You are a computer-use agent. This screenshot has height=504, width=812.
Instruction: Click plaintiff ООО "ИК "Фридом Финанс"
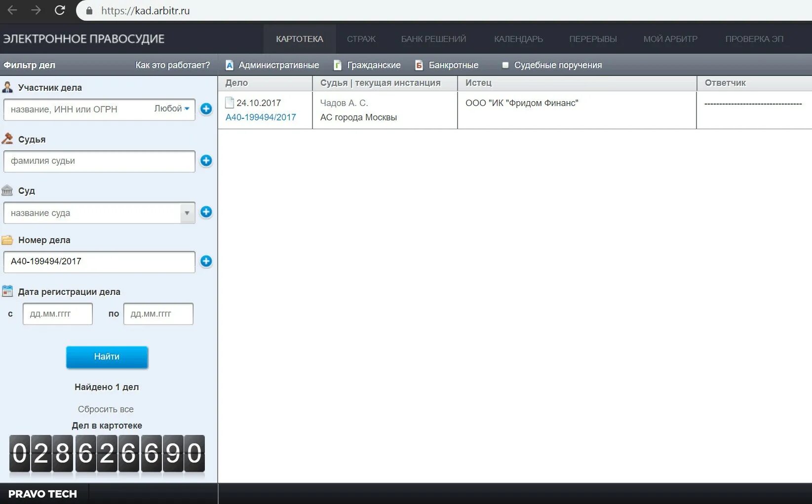(522, 103)
